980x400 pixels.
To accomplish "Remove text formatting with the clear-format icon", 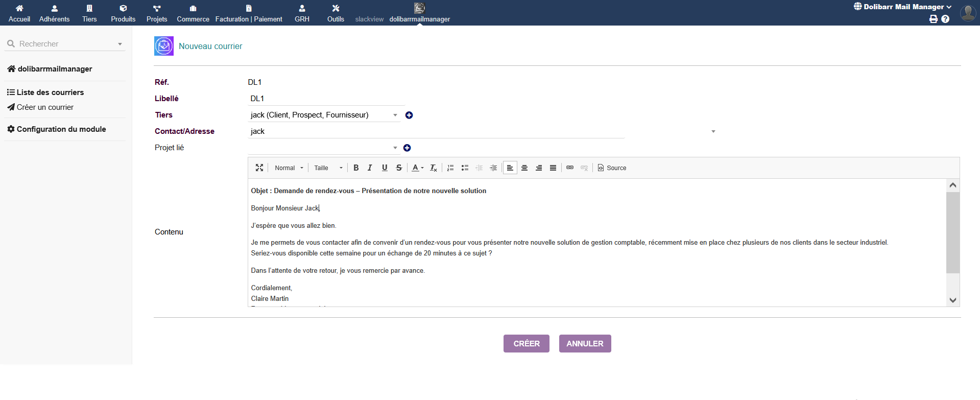I will (433, 168).
